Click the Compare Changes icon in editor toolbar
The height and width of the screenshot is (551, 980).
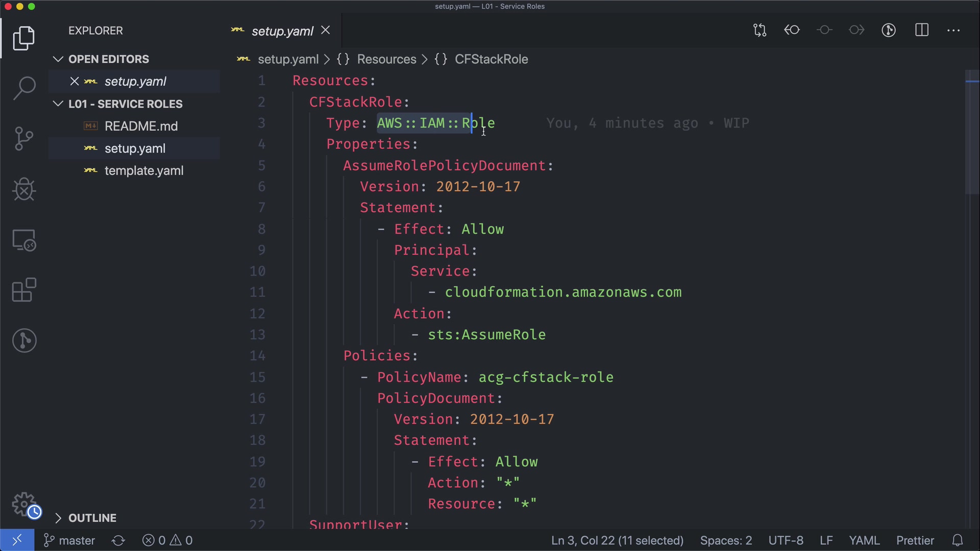759,31
